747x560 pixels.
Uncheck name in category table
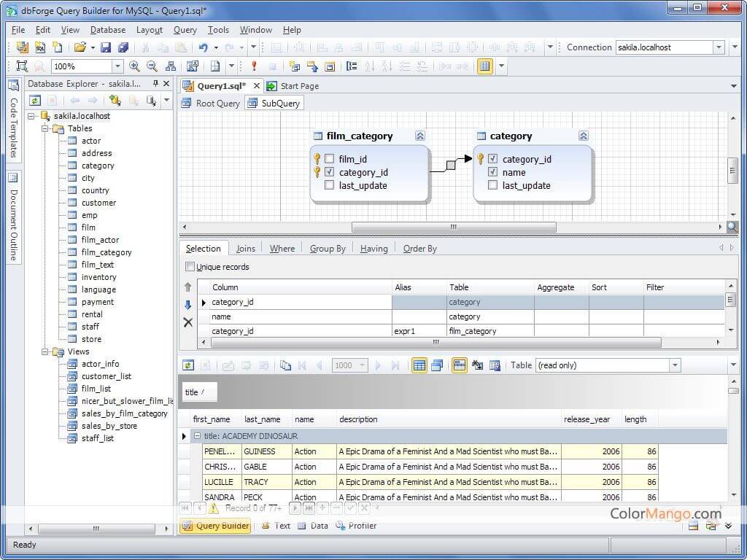(492, 172)
